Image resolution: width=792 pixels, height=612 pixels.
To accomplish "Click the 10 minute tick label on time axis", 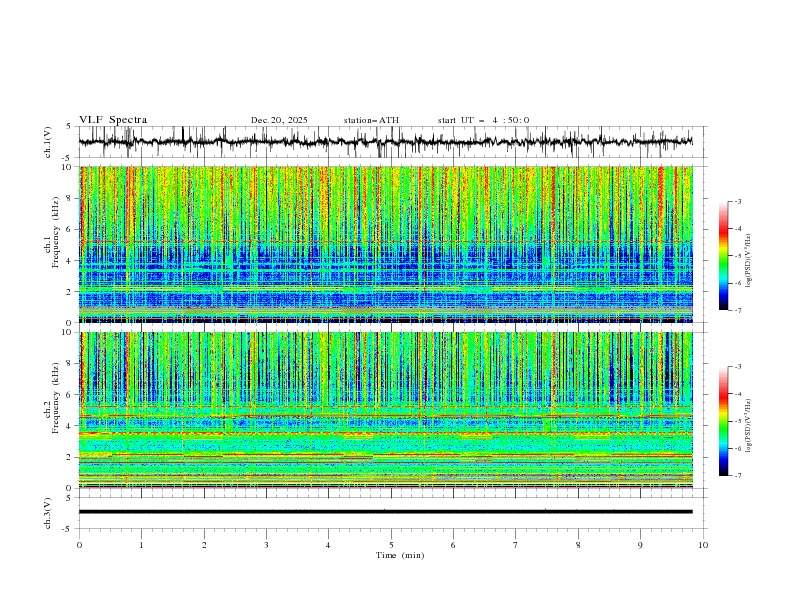I will 703,545.
